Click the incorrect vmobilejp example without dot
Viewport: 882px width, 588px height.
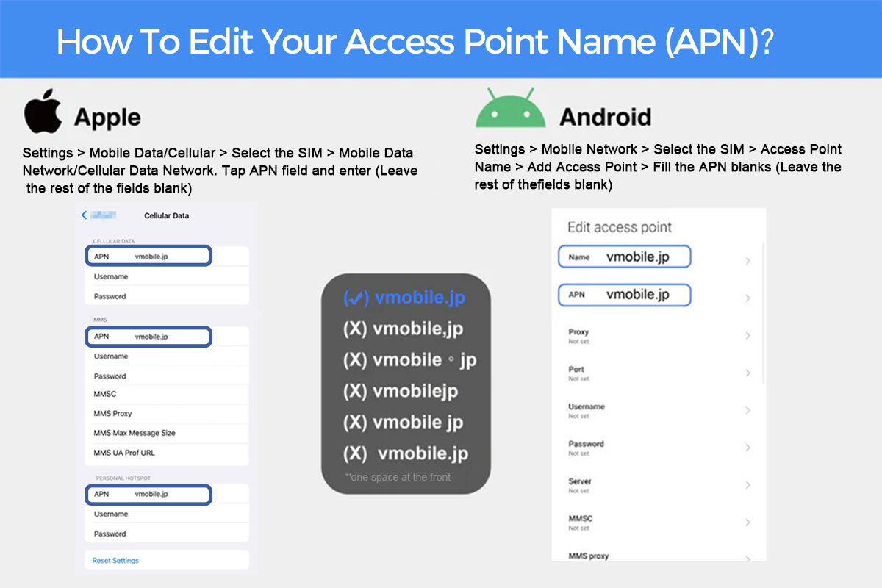[401, 392]
